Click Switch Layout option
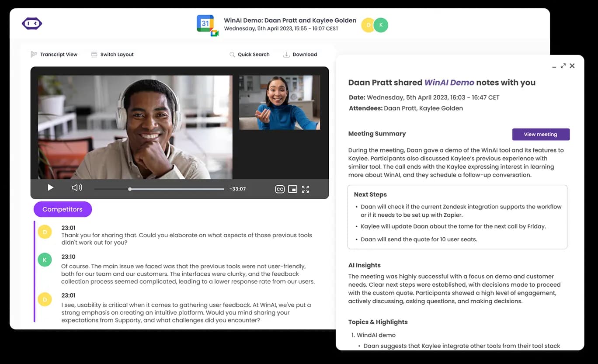Viewport: 598px width, 364px height. [x=112, y=55]
